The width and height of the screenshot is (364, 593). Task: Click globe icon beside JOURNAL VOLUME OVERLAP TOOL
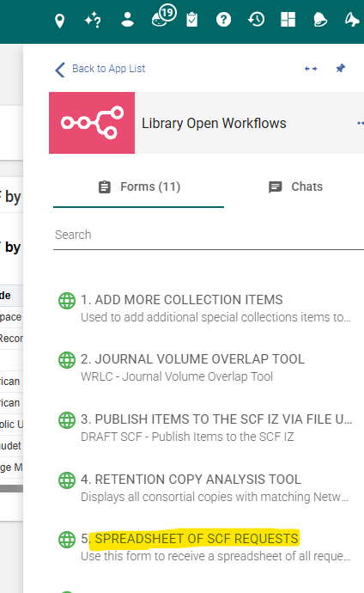(67, 359)
